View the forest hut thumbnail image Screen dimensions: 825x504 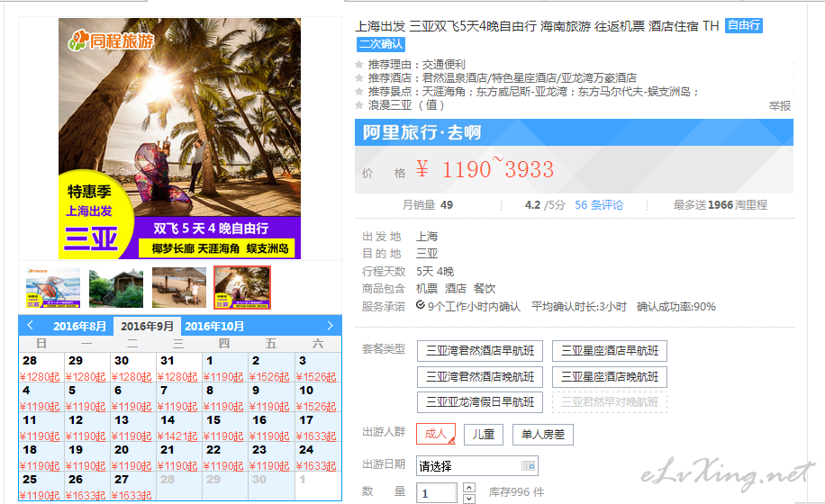coord(116,287)
